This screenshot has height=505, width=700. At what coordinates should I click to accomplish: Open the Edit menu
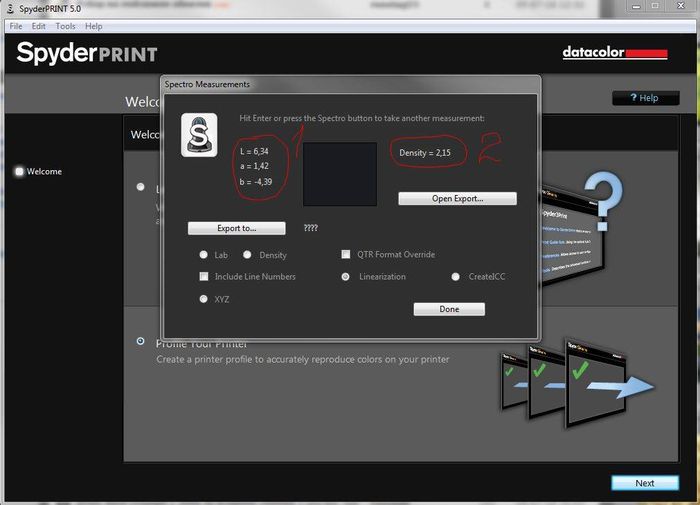[39, 26]
